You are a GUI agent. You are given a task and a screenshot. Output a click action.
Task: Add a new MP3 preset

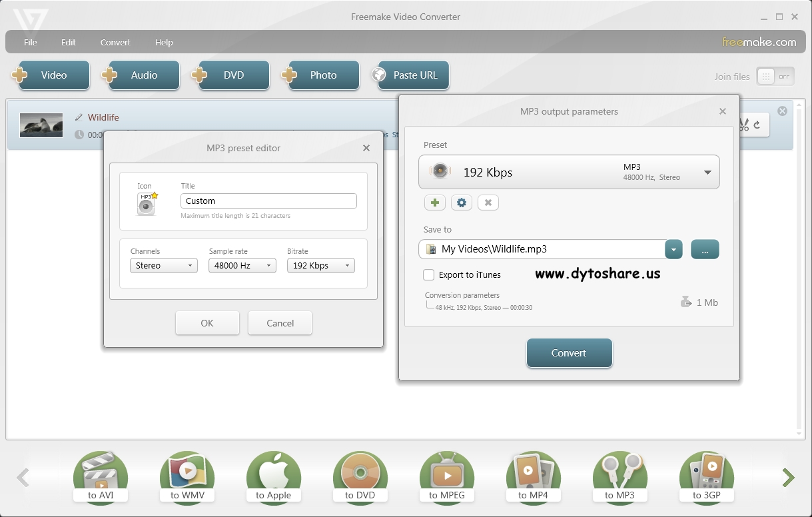point(434,202)
